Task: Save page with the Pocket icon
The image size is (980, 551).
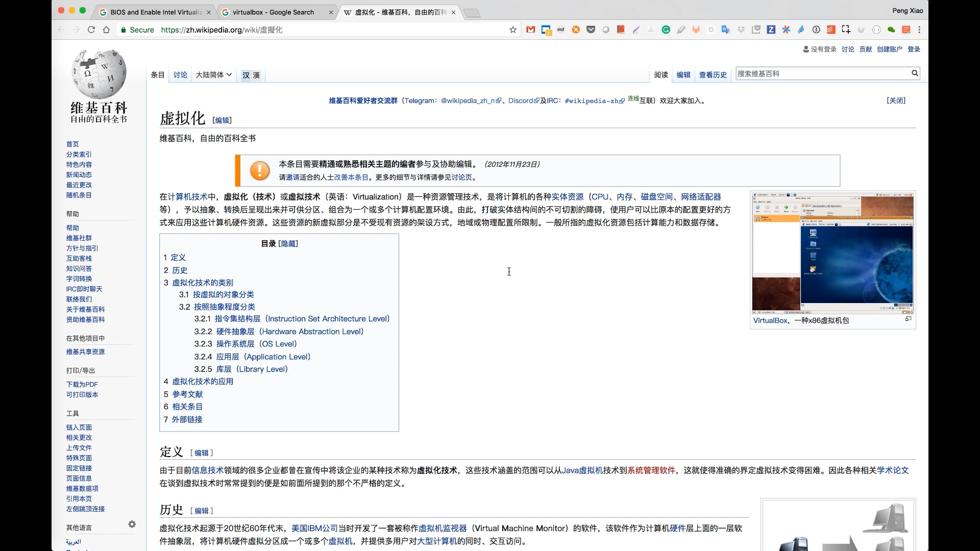Action: coord(591,30)
